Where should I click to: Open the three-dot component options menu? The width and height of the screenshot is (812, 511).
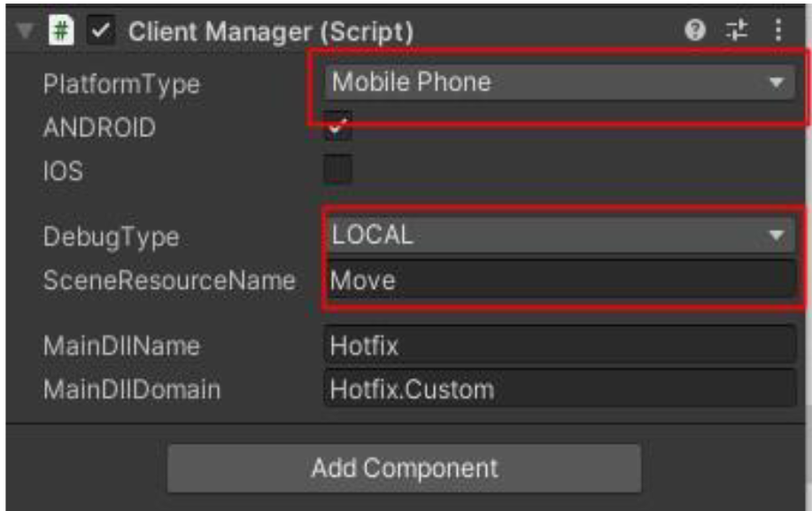778,31
